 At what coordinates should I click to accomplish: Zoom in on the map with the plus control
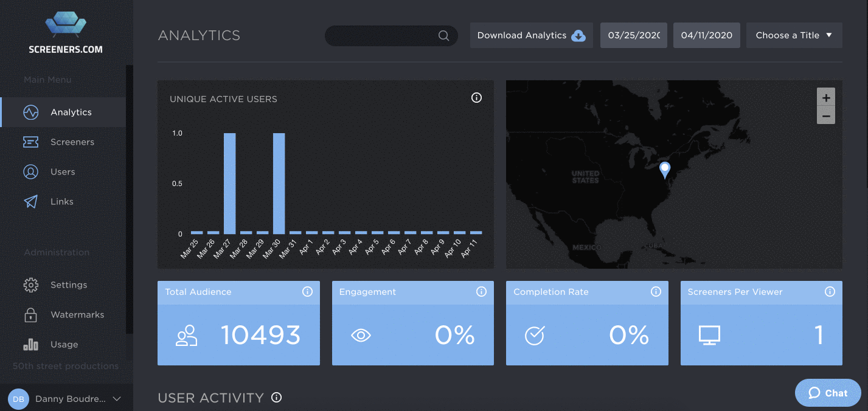pyautogui.click(x=825, y=97)
